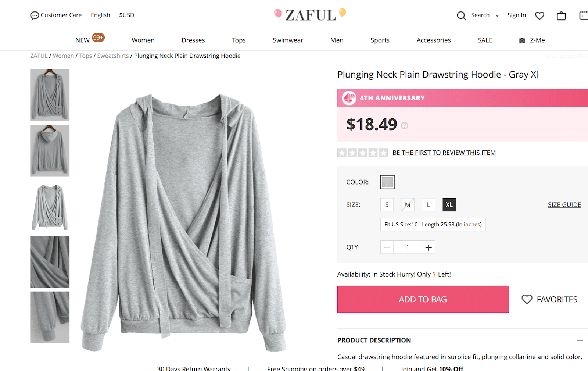Increase quantity with the plus button
588x371 pixels.
pyautogui.click(x=429, y=247)
